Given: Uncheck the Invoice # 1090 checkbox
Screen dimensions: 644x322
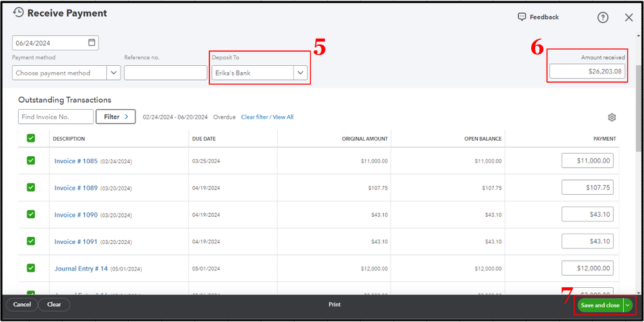Looking at the screenshot, I should (31, 214).
